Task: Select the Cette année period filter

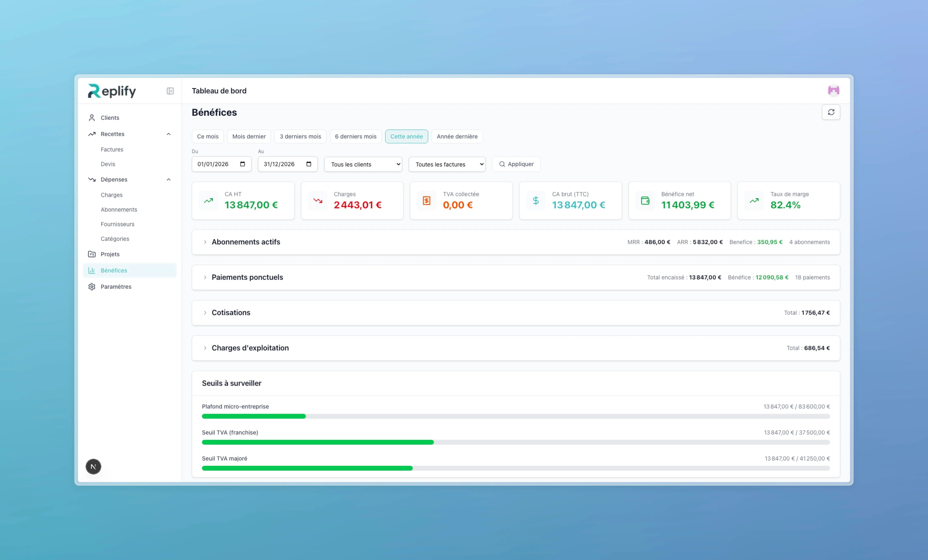Action: [406, 136]
